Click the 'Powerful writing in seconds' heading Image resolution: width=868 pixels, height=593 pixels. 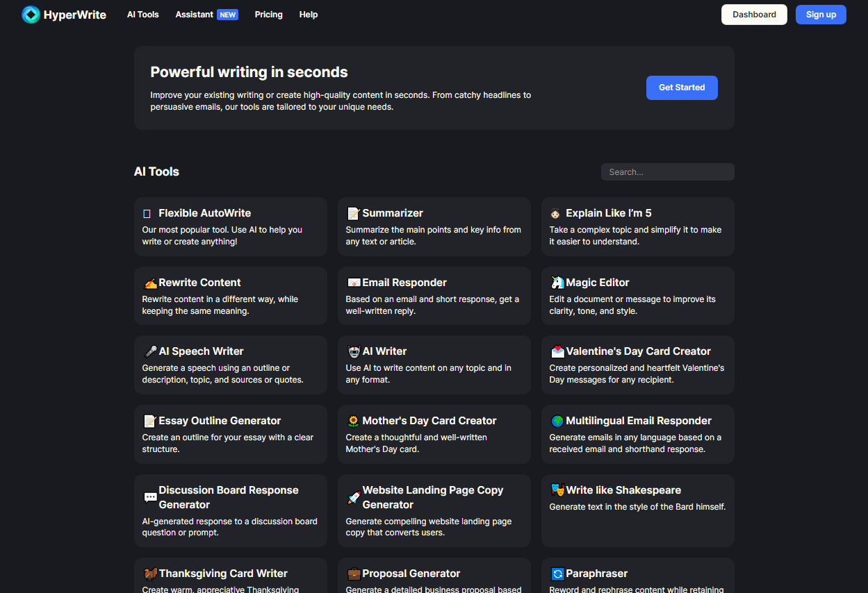click(249, 72)
